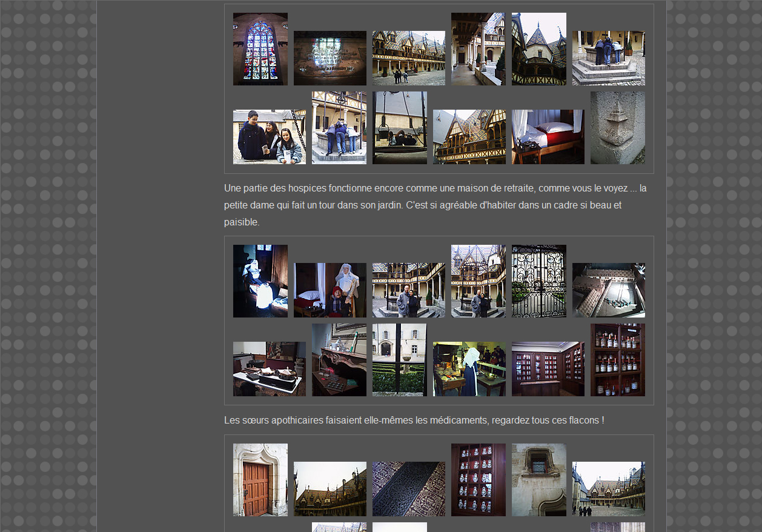Viewport: 762px width, 532px height.
Task: Click the hospice scale model thumbnail
Action: click(x=608, y=290)
